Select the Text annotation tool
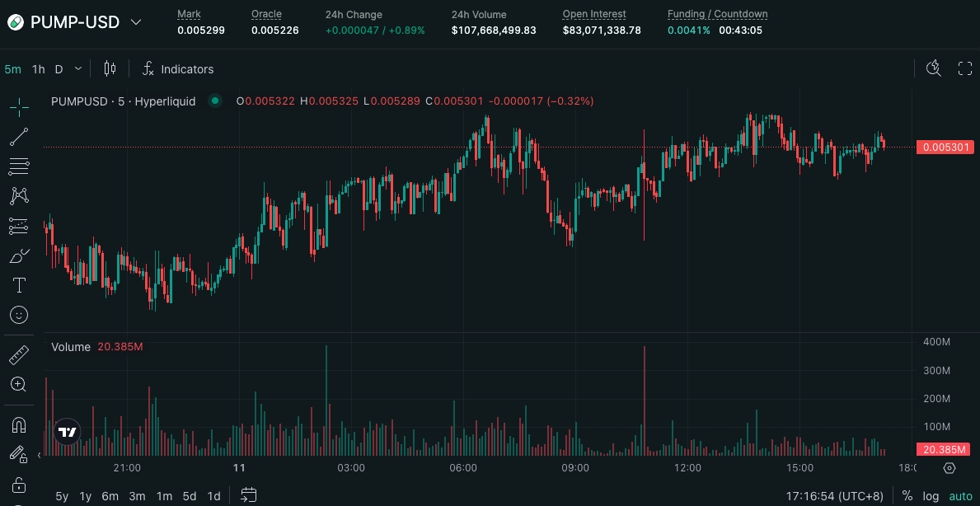 pos(19,285)
